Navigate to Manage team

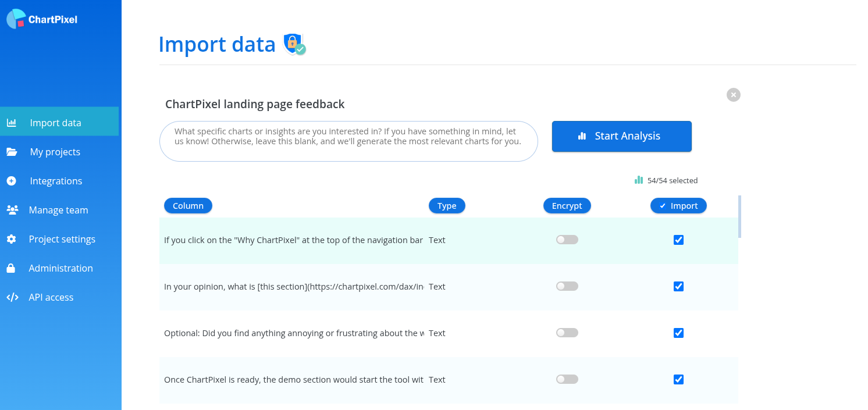(x=59, y=210)
